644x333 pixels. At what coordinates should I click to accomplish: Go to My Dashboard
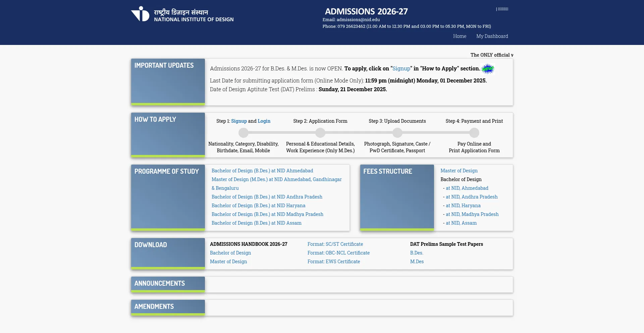tap(492, 36)
